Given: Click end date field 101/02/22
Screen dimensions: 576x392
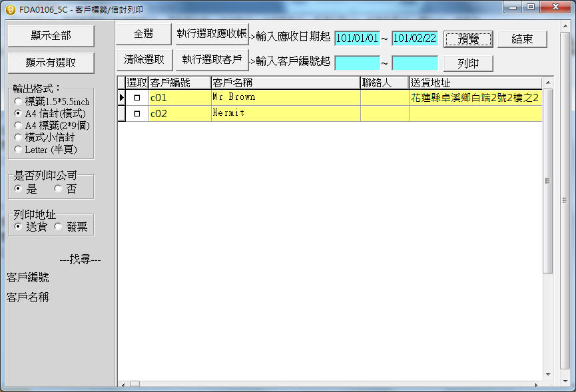Looking at the screenshot, I should pos(415,38).
